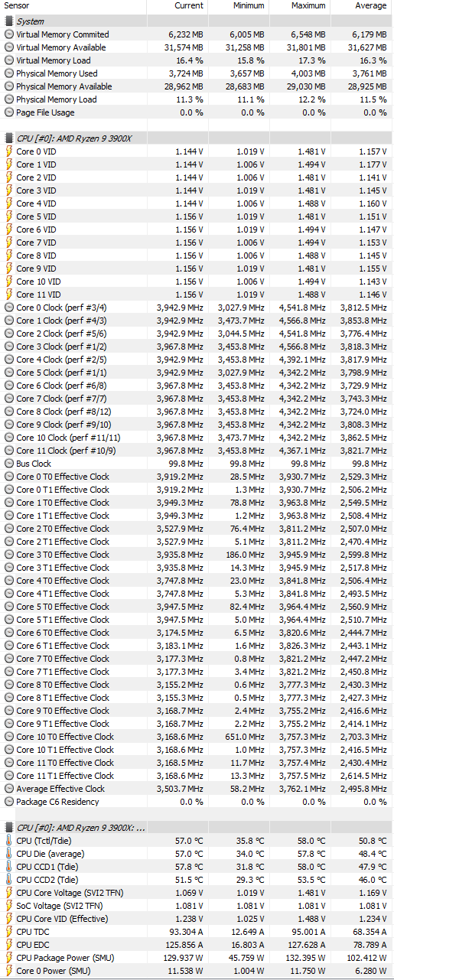Click the icon beside Virtual Memory Load
459x980 pixels.
coord(9,60)
